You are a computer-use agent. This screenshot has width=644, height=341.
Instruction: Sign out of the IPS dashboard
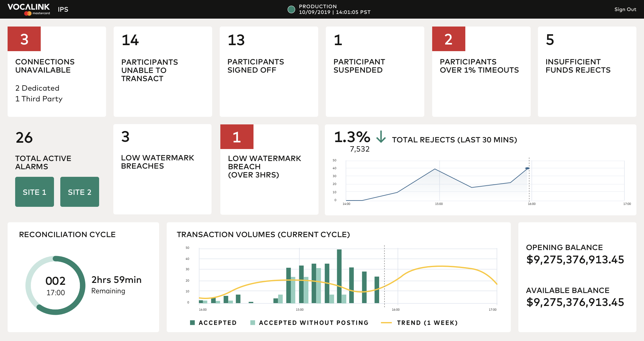pos(625,9)
